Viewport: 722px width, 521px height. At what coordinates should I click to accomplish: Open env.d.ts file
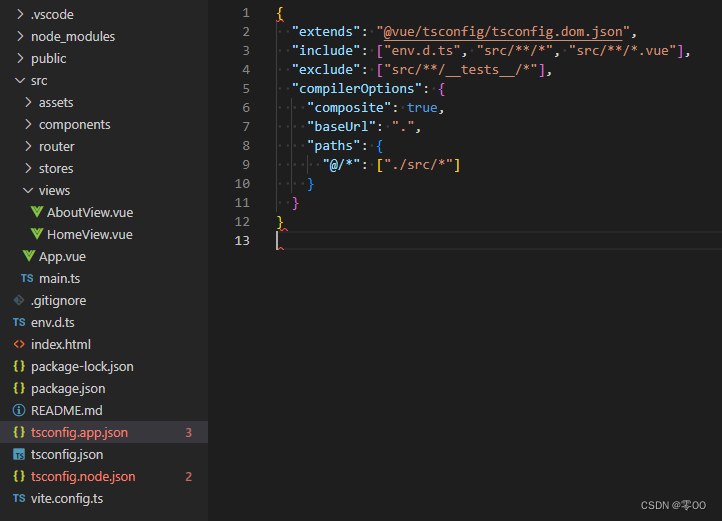click(52, 322)
